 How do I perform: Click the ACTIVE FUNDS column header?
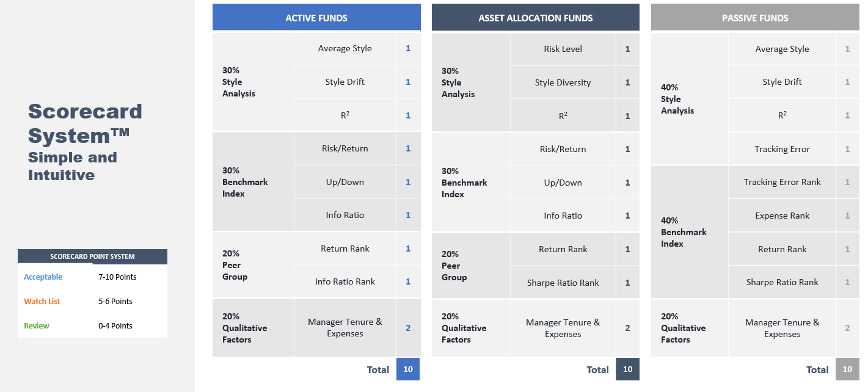[x=316, y=18]
